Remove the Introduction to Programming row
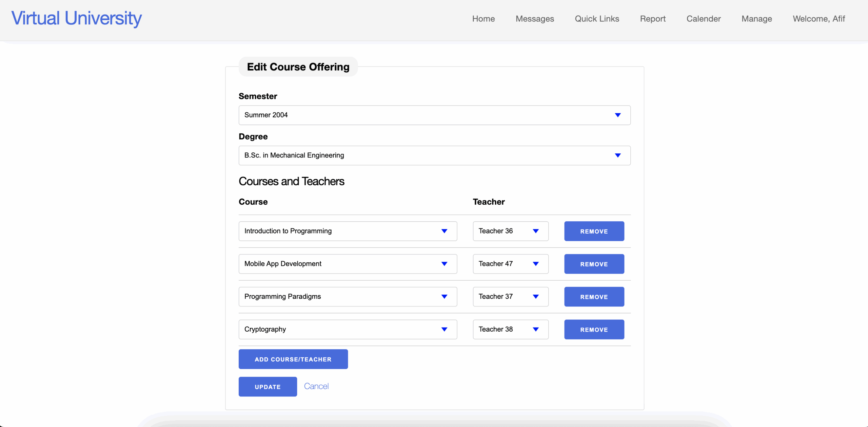This screenshot has width=868, height=427. pyautogui.click(x=594, y=231)
